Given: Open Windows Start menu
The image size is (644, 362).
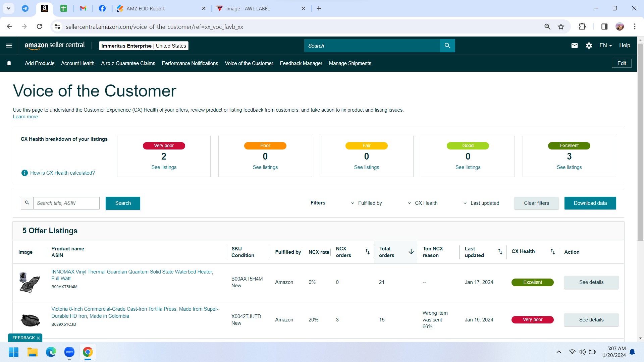Looking at the screenshot, I should pos(14,352).
